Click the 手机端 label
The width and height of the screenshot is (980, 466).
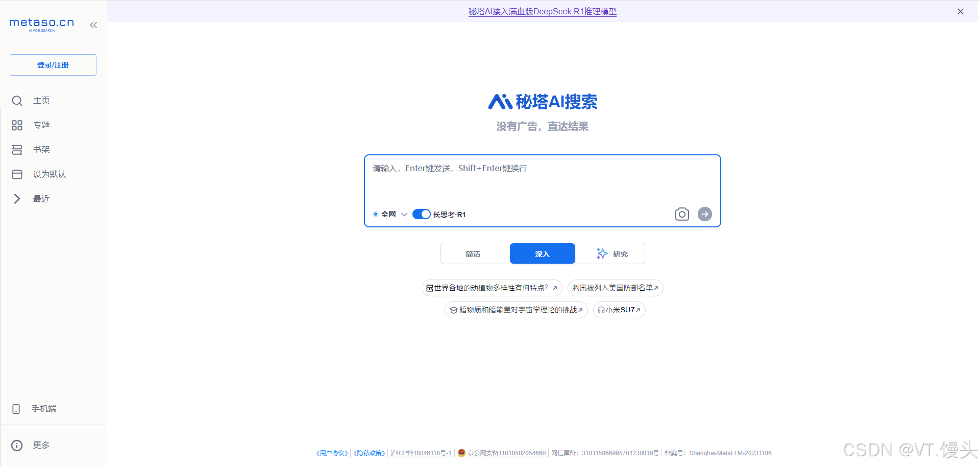(x=44, y=409)
